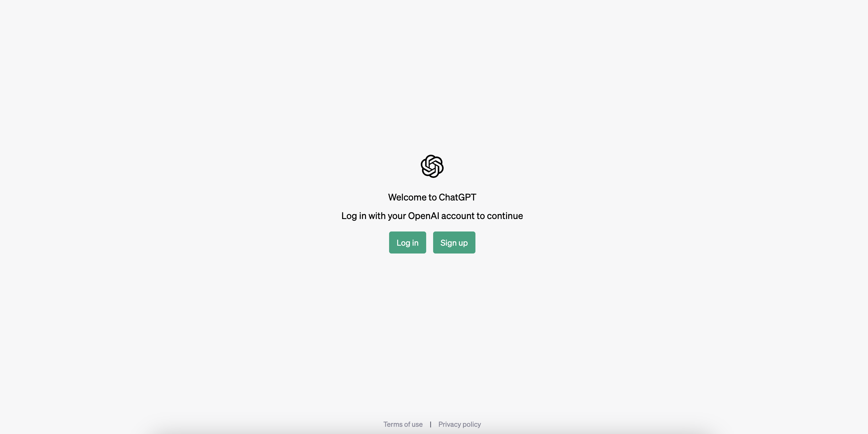
Task: Sign in using the Log in button
Action: point(407,242)
